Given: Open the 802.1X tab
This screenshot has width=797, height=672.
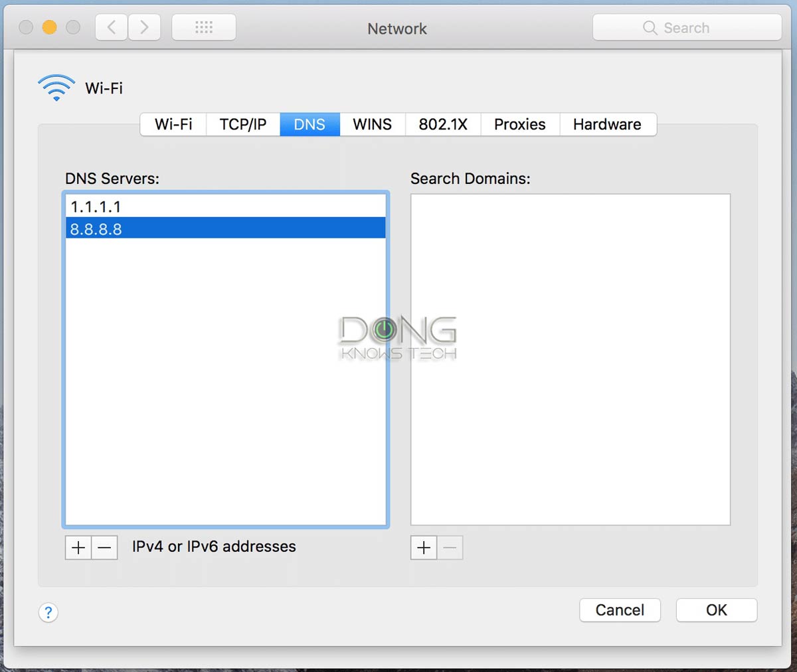Looking at the screenshot, I should (442, 124).
